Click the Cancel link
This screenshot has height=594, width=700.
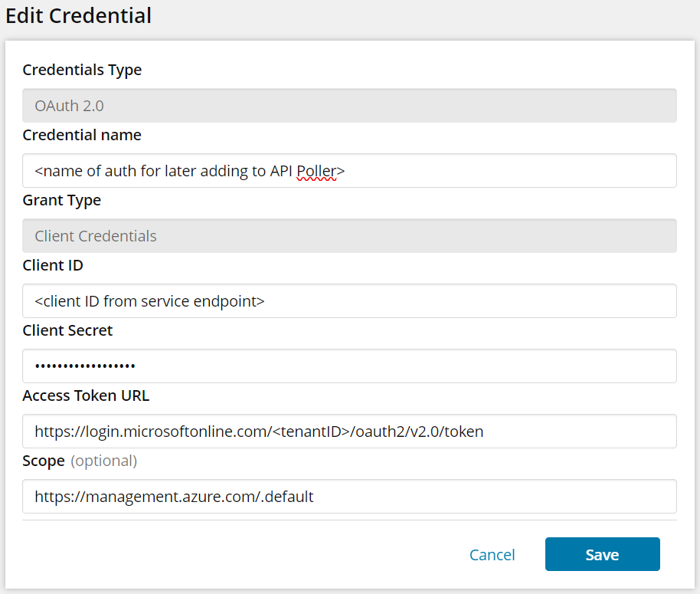tap(492, 555)
